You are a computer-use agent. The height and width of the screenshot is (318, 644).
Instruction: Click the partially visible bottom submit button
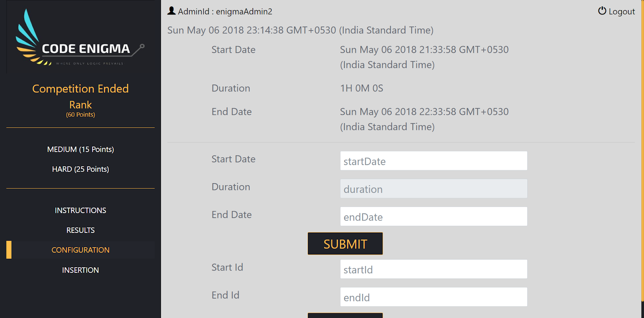345,315
